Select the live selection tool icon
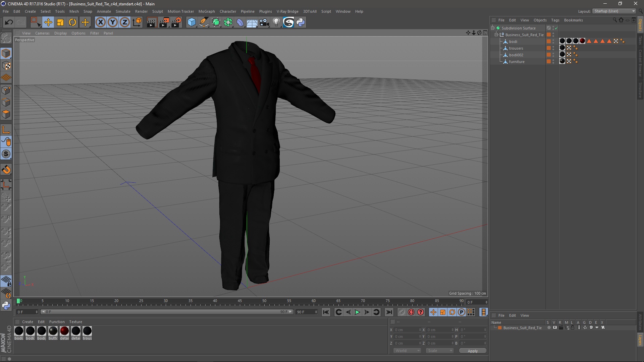644x362 pixels. (x=36, y=22)
